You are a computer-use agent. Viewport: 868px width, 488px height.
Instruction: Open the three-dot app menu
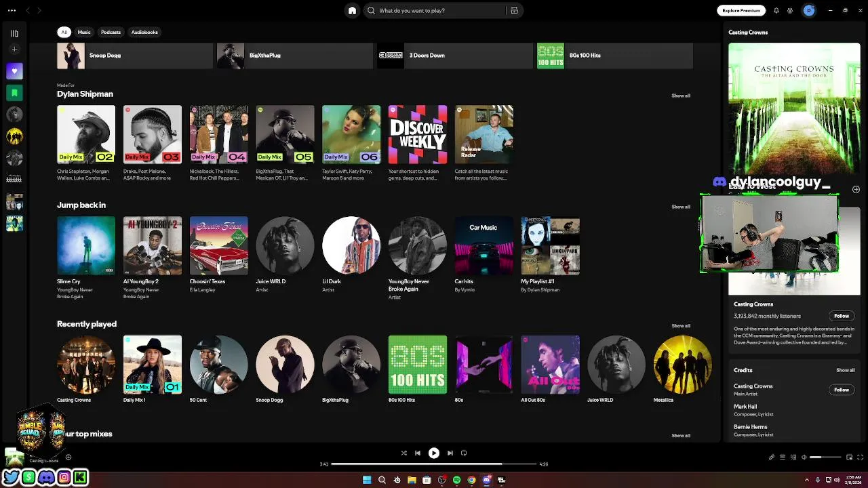(x=12, y=10)
